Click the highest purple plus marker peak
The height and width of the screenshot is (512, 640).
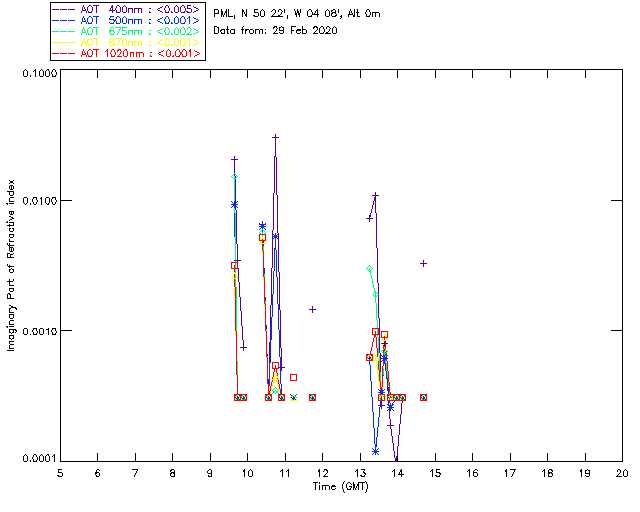tap(276, 137)
